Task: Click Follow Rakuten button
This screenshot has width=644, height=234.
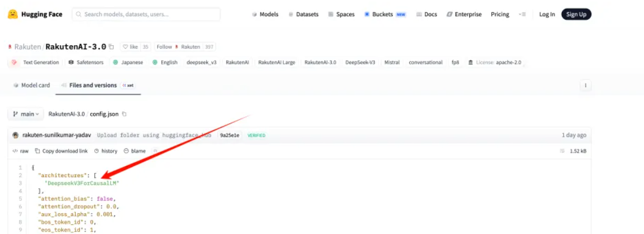Action: [x=177, y=47]
